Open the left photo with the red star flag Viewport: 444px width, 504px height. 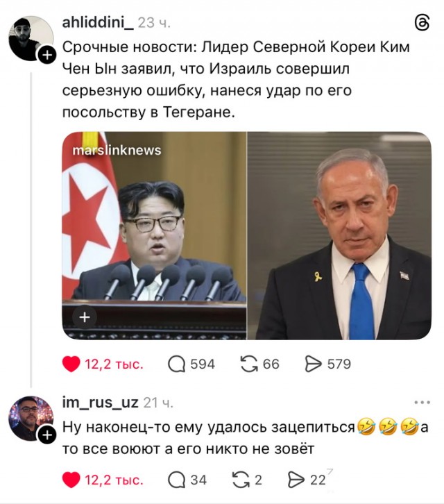(154, 235)
